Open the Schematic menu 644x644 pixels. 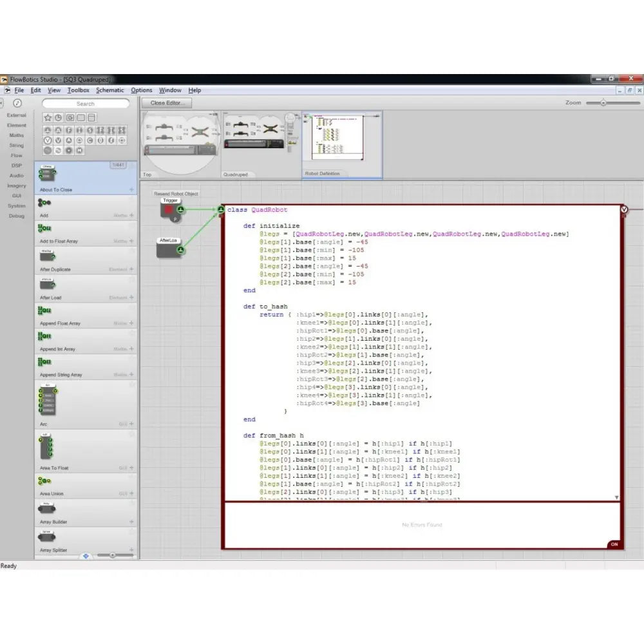tap(110, 90)
